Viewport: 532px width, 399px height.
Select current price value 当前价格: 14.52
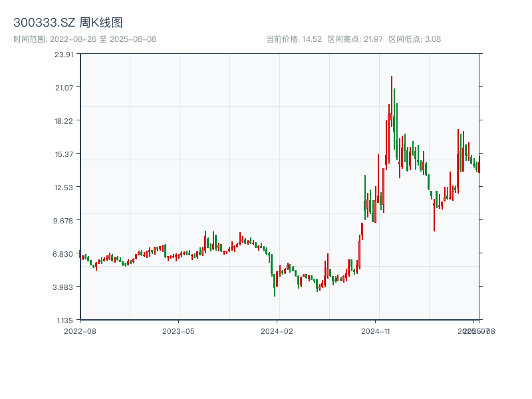294,39
